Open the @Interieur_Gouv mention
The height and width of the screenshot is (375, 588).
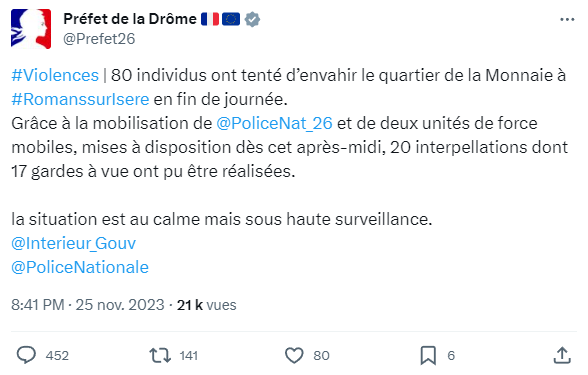74,243
